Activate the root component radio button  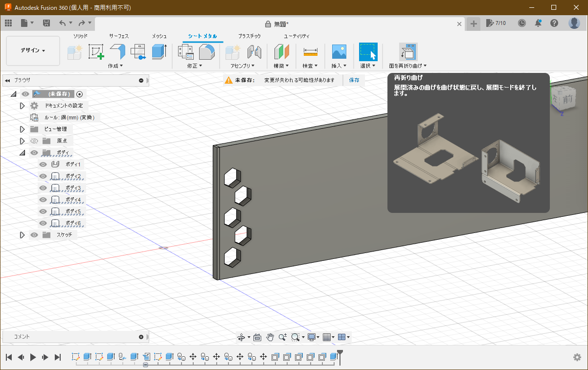(x=80, y=94)
